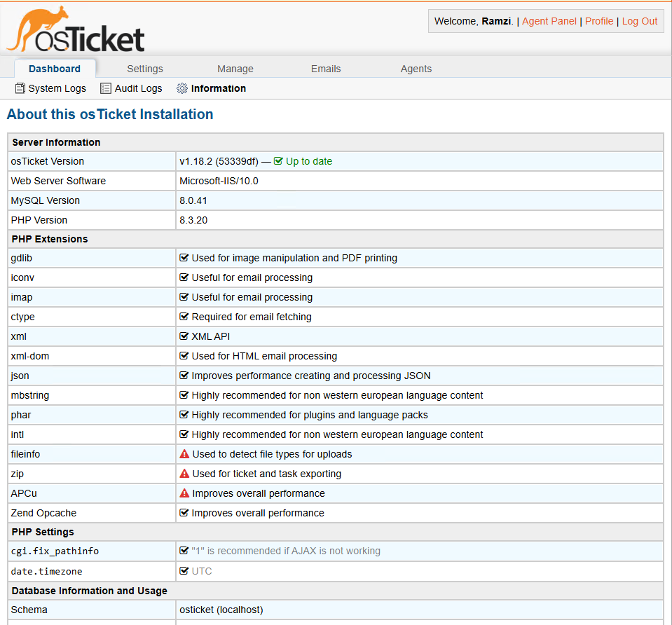Image resolution: width=672 pixels, height=625 pixels.
Task: Click the green Up to date check icon
Action: (x=278, y=161)
